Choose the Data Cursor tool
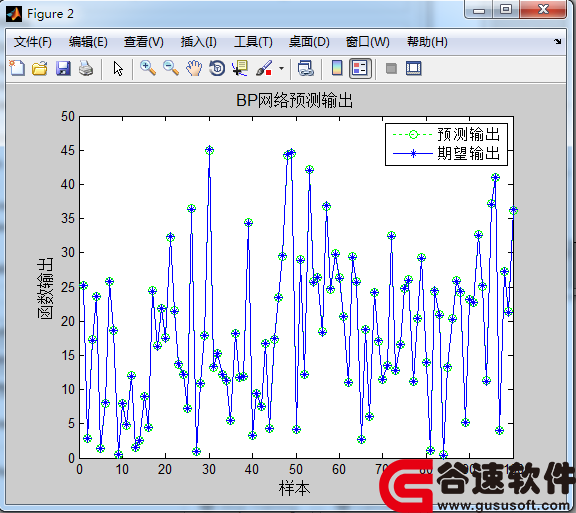The width and height of the screenshot is (576, 513). pos(240,68)
